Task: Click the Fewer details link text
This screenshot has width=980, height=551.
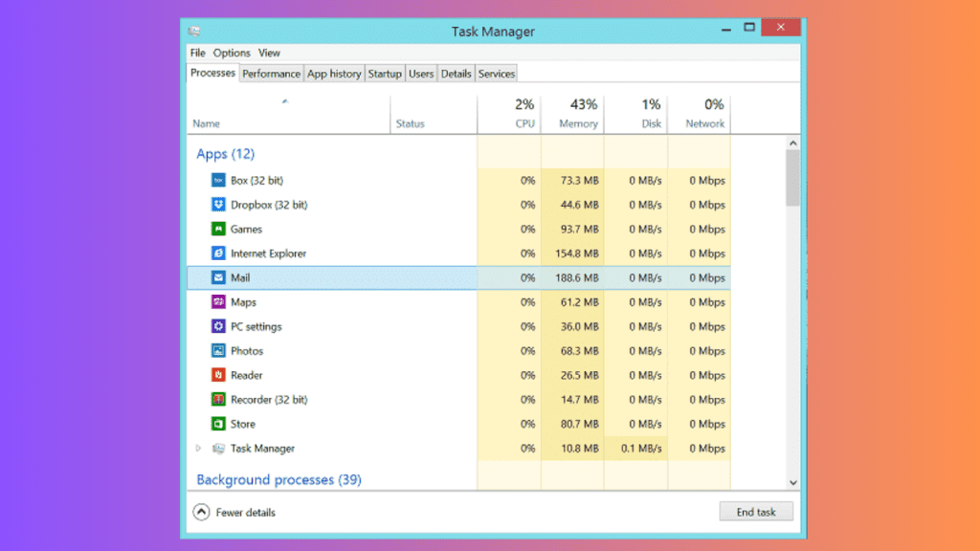Action: (246, 513)
